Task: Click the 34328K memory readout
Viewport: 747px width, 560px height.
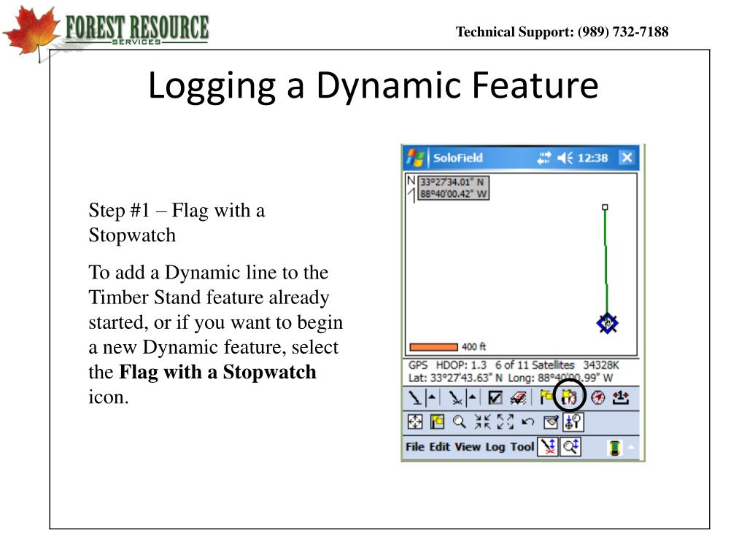Action: click(601, 365)
